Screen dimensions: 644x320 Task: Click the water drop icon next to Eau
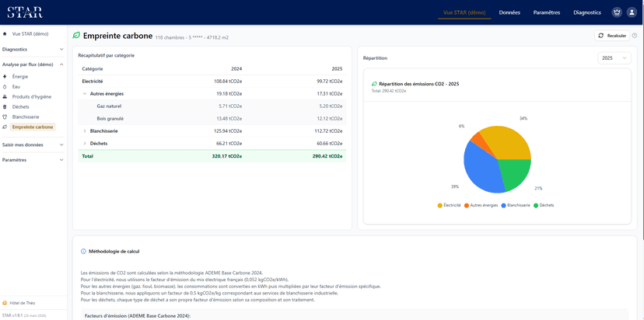[5, 86]
